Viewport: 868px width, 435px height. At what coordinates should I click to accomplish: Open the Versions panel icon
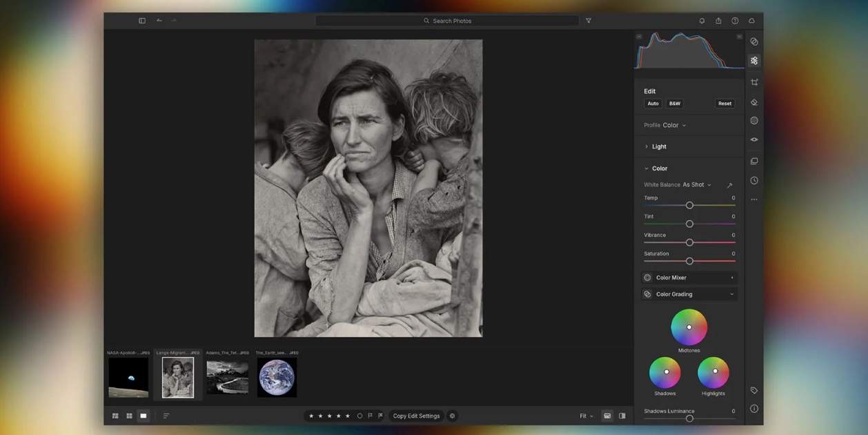click(754, 162)
